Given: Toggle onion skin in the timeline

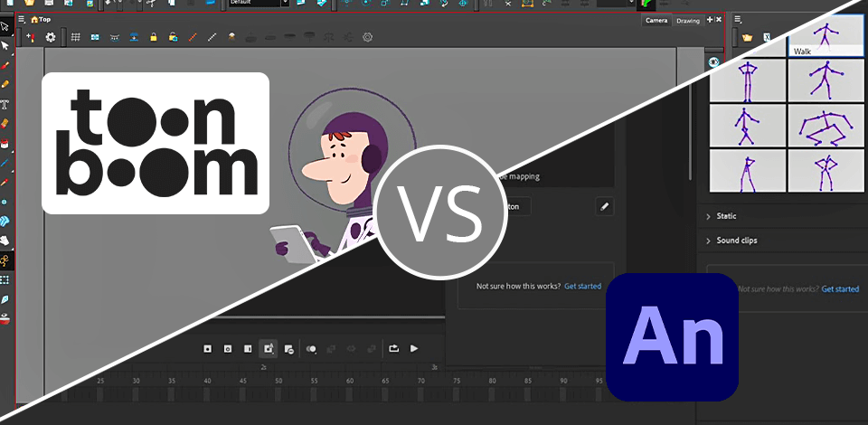Looking at the screenshot, I should 312,349.
